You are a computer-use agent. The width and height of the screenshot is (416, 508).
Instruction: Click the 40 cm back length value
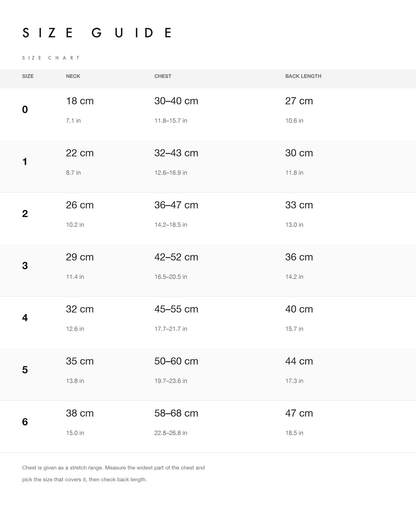(x=299, y=309)
